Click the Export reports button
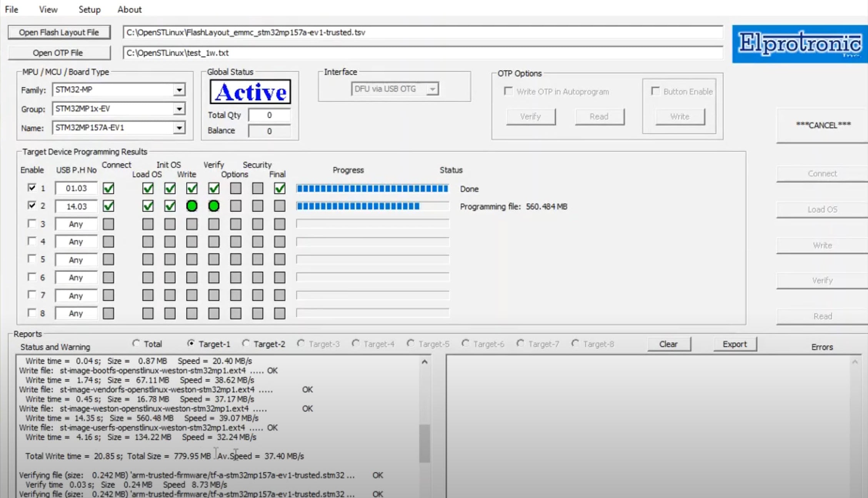868x498 pixels. [735, 344]
